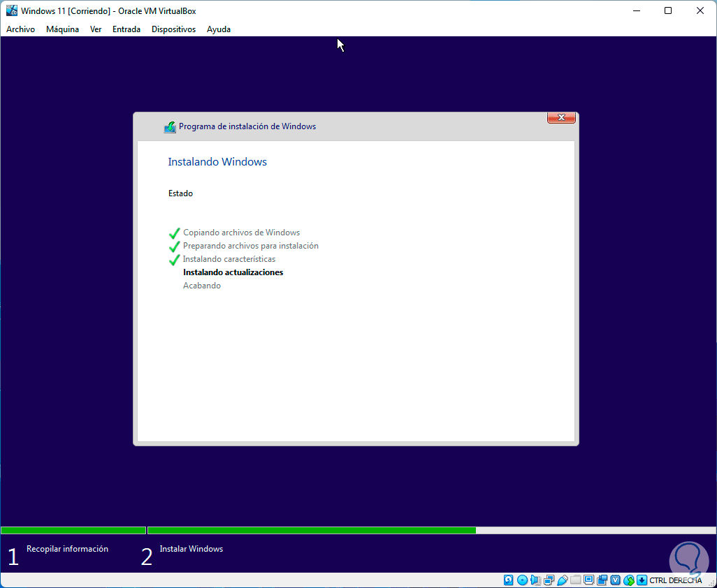Open the Dispositivos menu
Image resolution: width=717 pixels, height=588 pixels.
click(174, 29)
